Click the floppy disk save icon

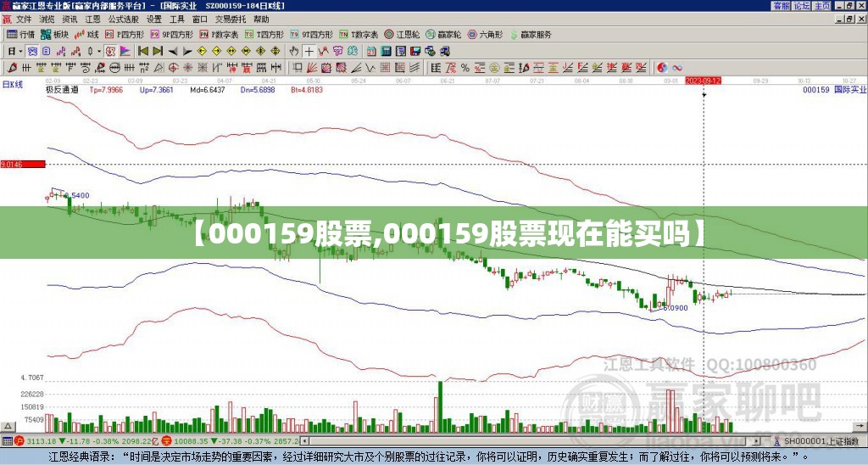pyautogui.click(x=415, y=52)
